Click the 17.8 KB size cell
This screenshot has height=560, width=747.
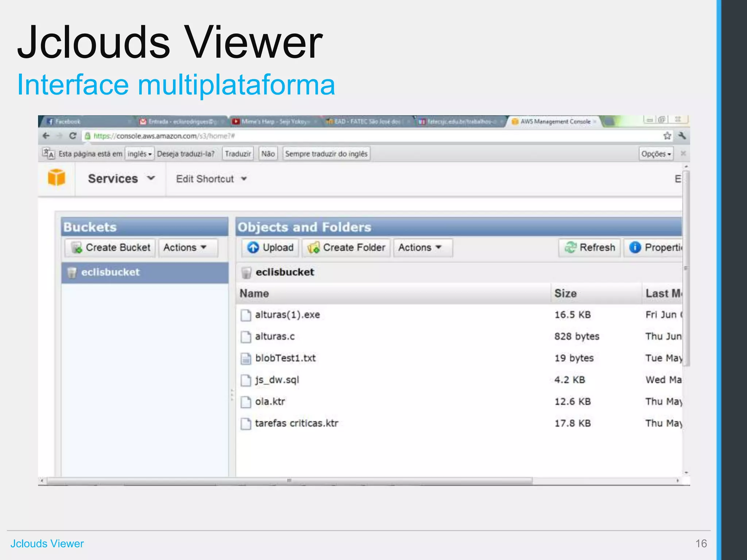572,424
